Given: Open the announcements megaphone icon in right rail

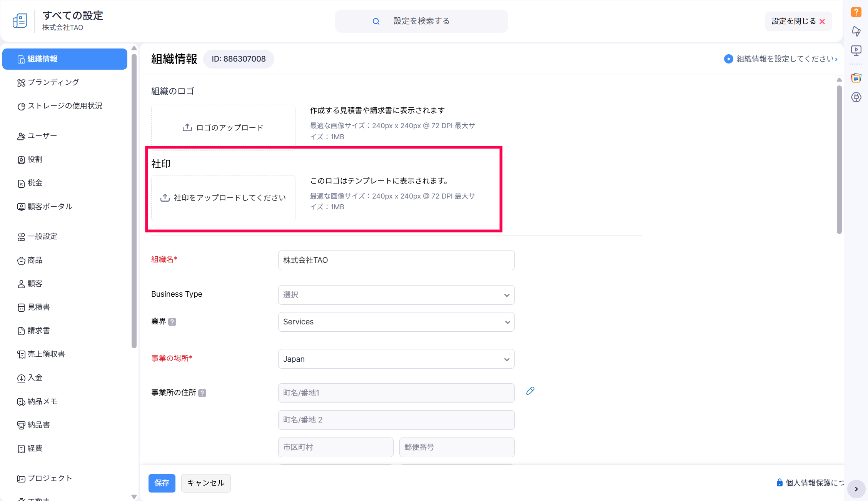Looking at the screenshot, I should coord(856,31).
